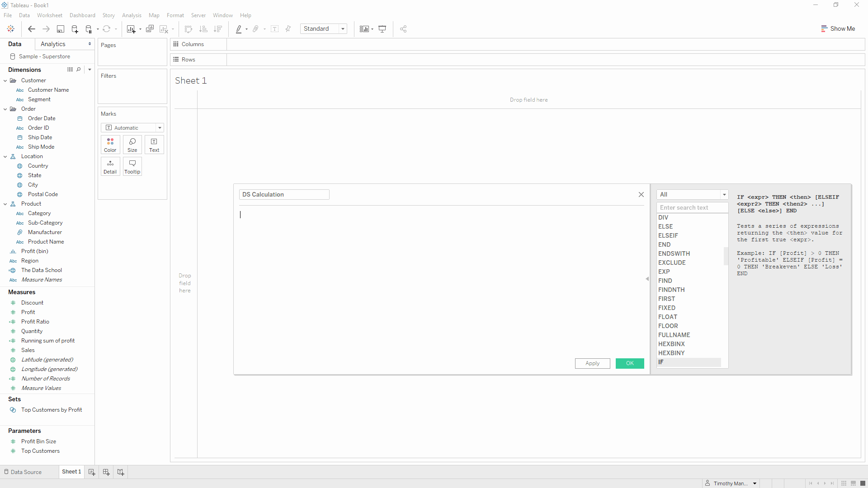This screenshot has height=488, width=868.
Task: Clear the sheet with the toolbar icon
Action: [164, 29]
